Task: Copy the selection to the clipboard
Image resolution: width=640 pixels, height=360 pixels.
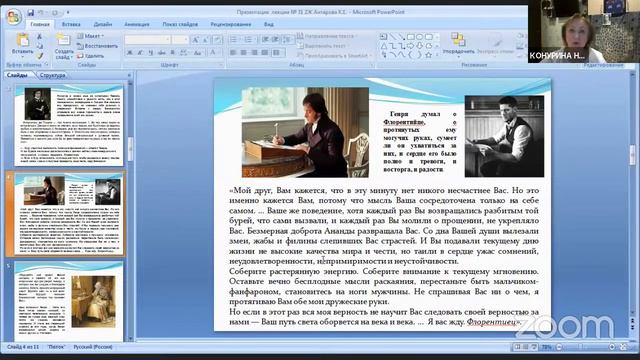Action: [40, 46]
